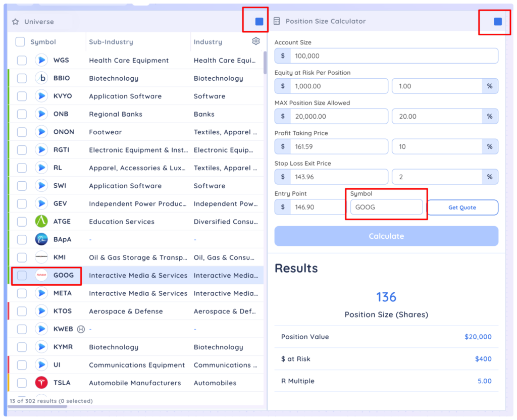
Task: Click the calculator icon beside Position Size Calculator
Action: coord(277,21)
